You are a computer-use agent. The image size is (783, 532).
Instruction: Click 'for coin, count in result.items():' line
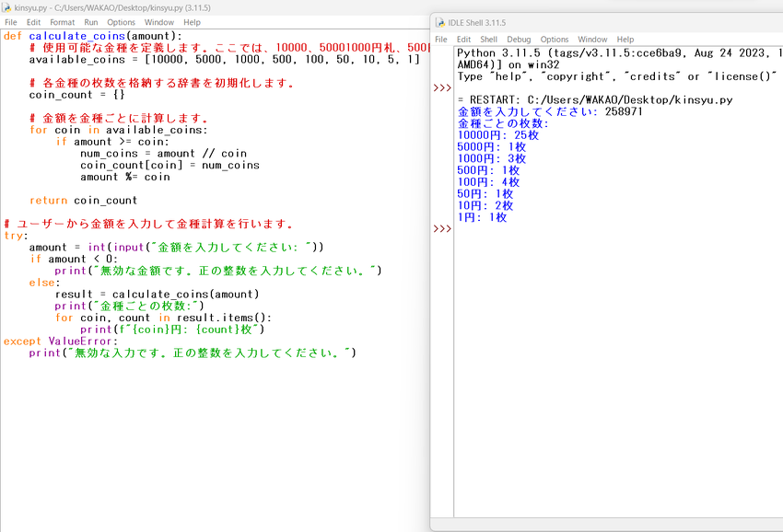[163, 318]
